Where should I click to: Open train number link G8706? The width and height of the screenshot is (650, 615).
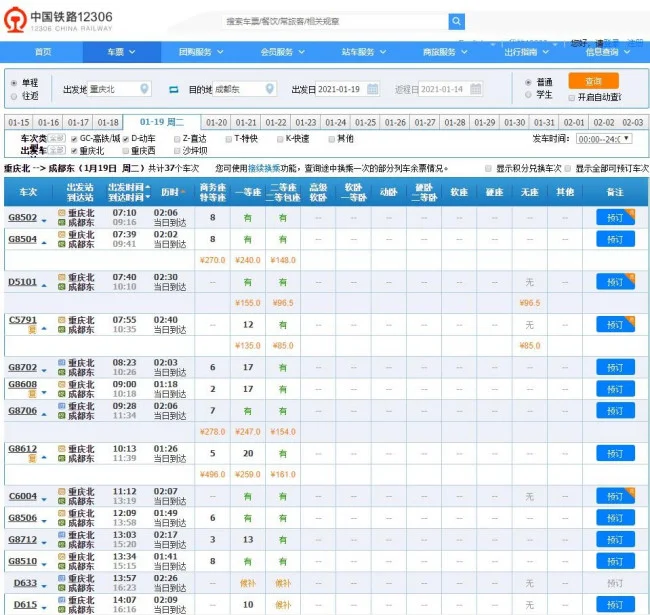(x=22, y=411)
